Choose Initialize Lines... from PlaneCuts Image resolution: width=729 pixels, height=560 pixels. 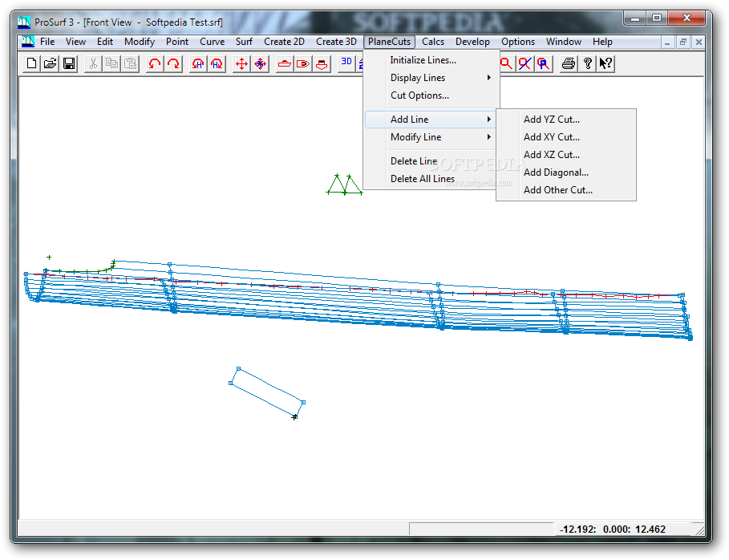click(431, 60)
